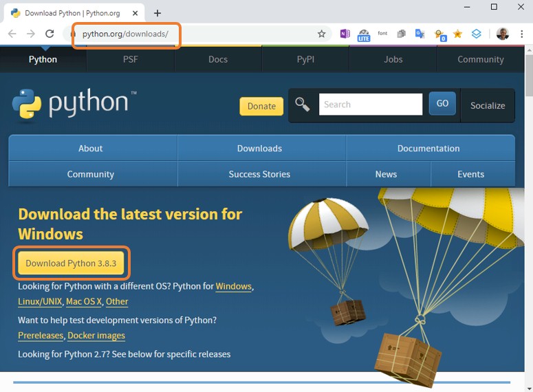Click the magnifying glass search icon

pos(302,105)
